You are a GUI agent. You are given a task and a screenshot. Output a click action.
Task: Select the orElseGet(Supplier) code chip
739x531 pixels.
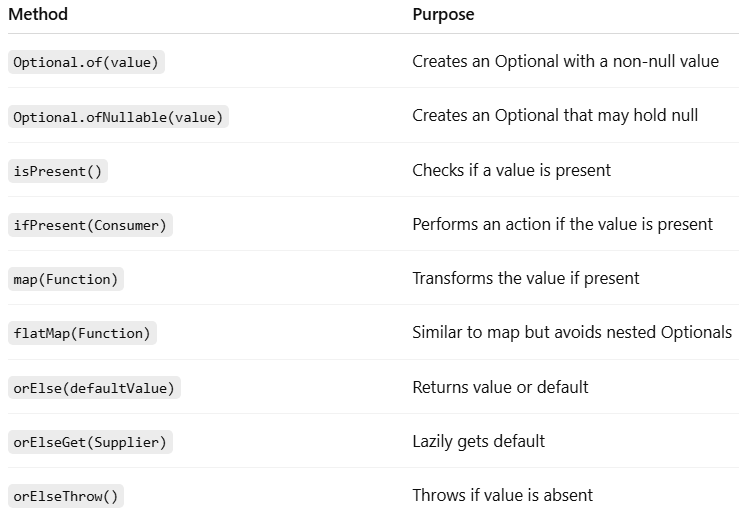(90, 442)
